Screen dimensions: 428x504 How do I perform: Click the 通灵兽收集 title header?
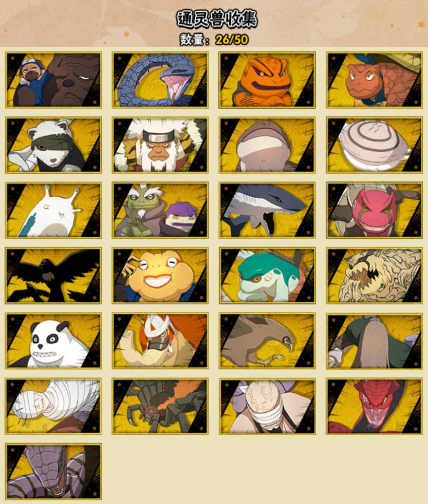(x=217, y=19)
